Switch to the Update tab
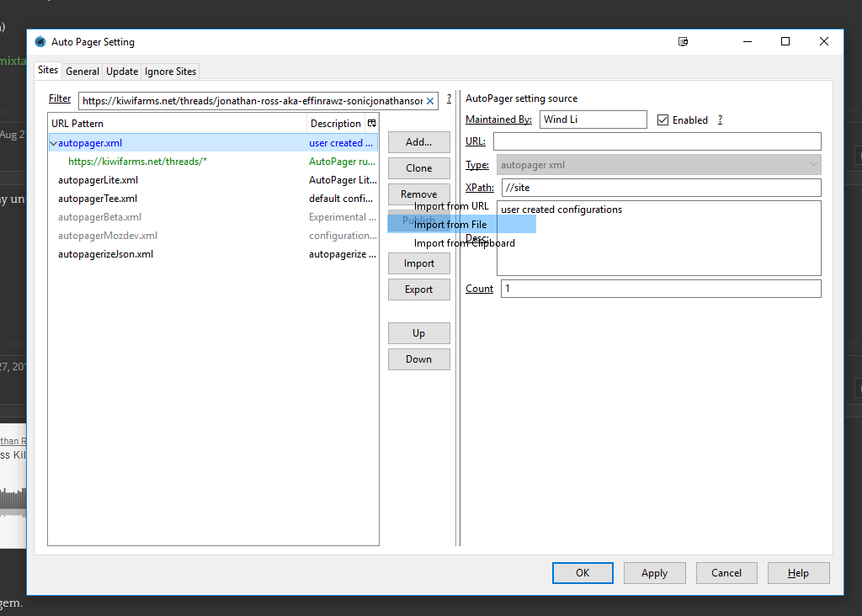 (122, 72)
